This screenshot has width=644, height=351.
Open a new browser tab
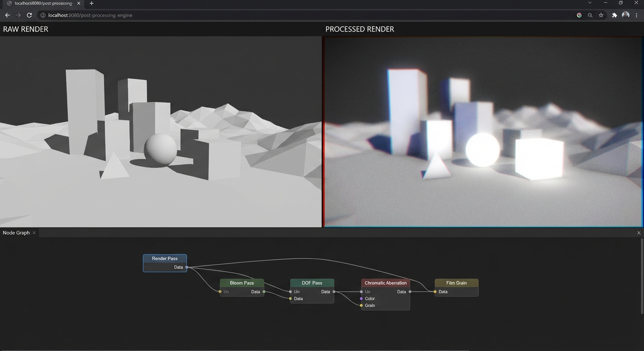click(91, 3)
